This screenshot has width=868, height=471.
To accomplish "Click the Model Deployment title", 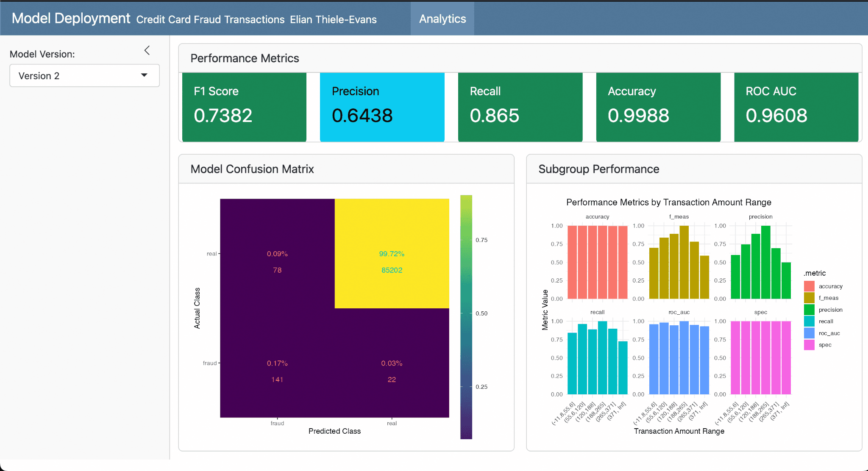I will (x=71, y=18).
